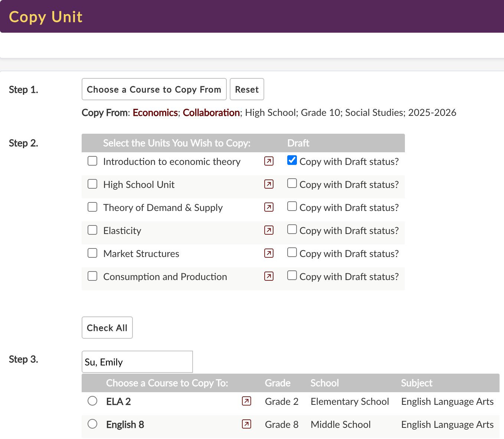Follow the Collaboration link
The height and width of the screenshot is (439, 504).
211,113
